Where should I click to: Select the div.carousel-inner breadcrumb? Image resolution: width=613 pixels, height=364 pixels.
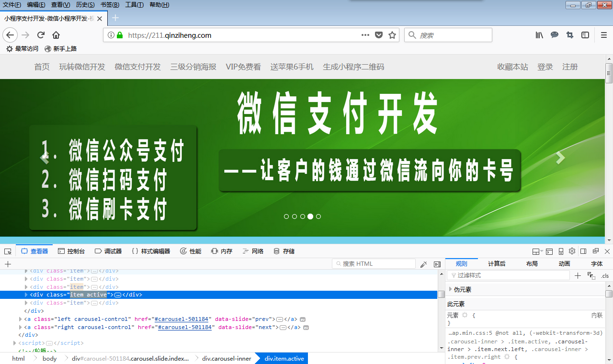coord(227,358)
